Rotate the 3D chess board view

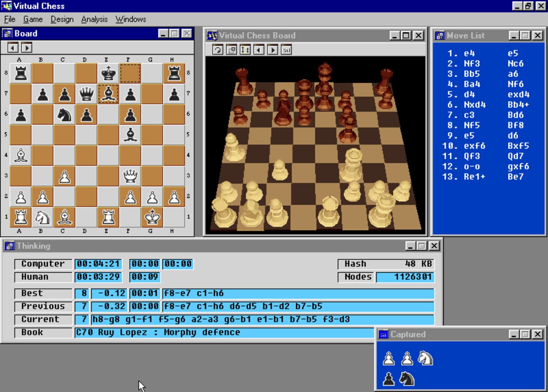217,50
